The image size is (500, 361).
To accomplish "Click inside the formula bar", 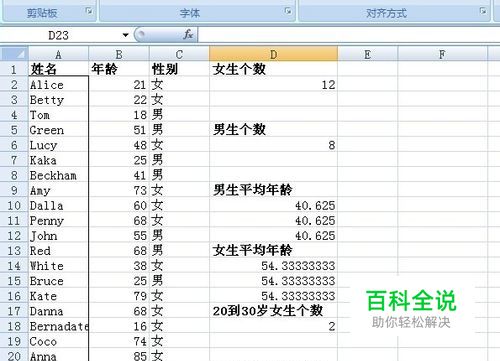I will tap(348, 35).
